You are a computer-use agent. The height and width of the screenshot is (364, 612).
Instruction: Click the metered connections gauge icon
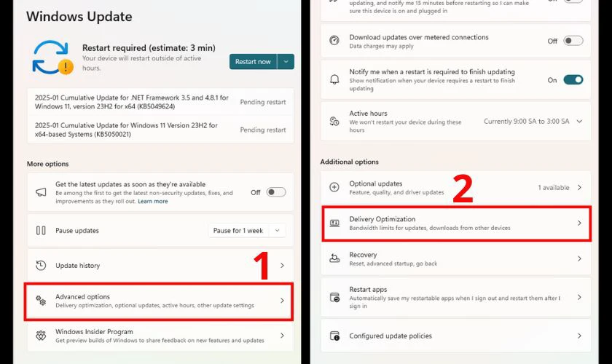[x=334, y=40]
